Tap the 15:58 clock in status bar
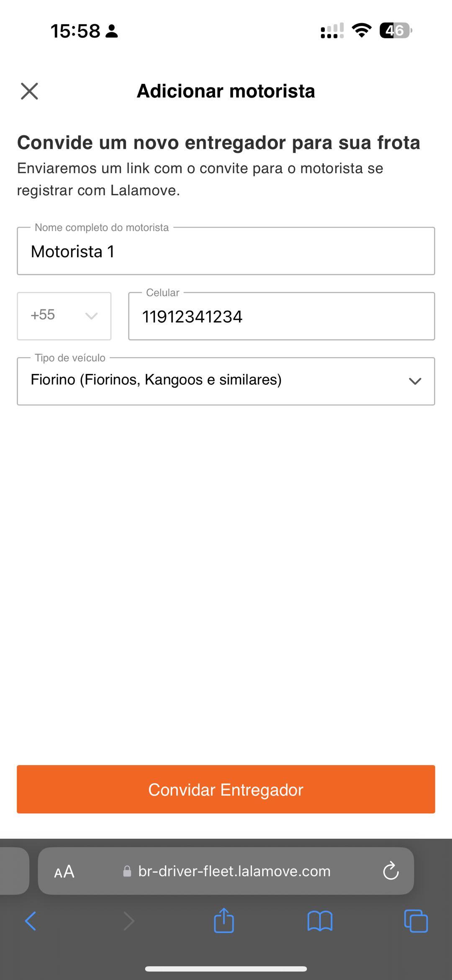The image size is (452, 980). pos(75,31)
